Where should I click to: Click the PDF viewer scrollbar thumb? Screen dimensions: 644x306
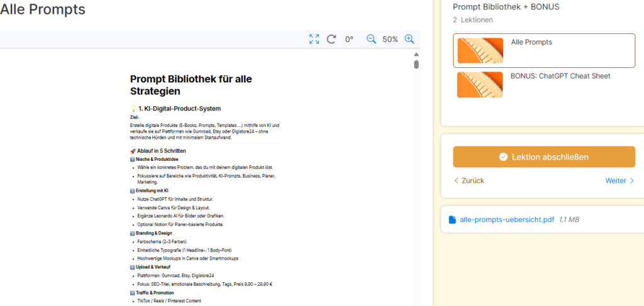416,64
